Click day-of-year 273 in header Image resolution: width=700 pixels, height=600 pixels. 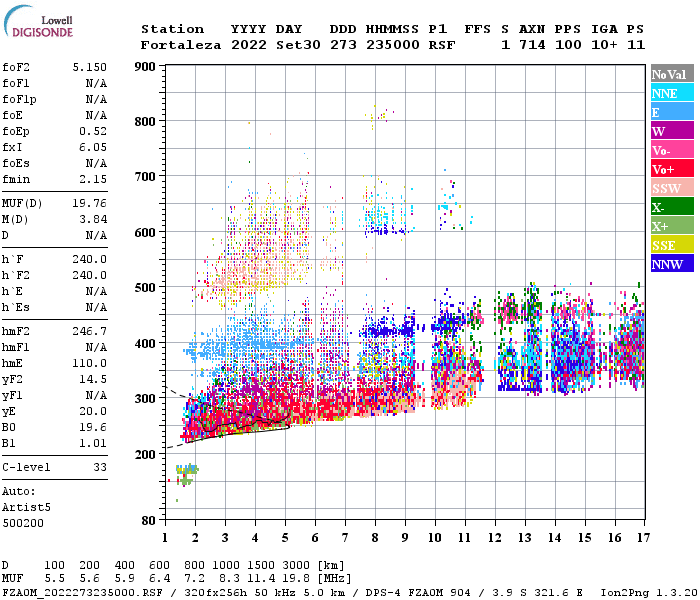coord(343,45)
